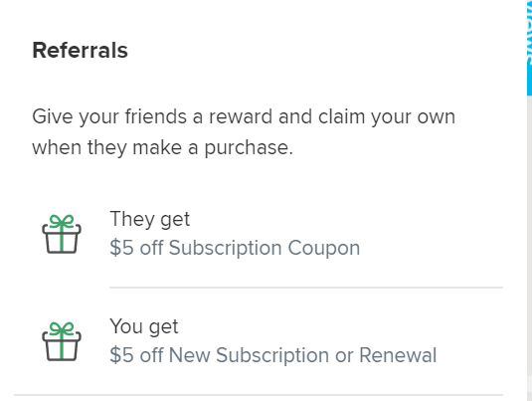Click the gift icon beside They get
Image resolution: width=532 pixels, height=401 pixels.
(x=62, y=234)
